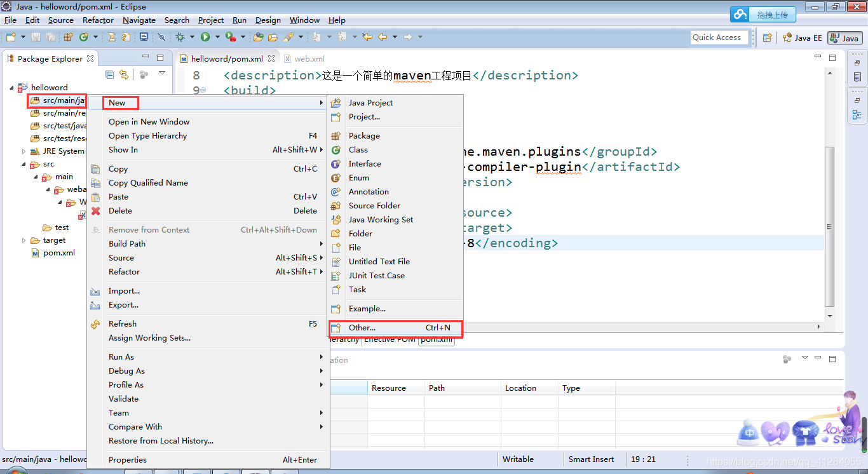
Task: Select Open Type Hierarchy context menu entry
Action: (x=208, y=136)
